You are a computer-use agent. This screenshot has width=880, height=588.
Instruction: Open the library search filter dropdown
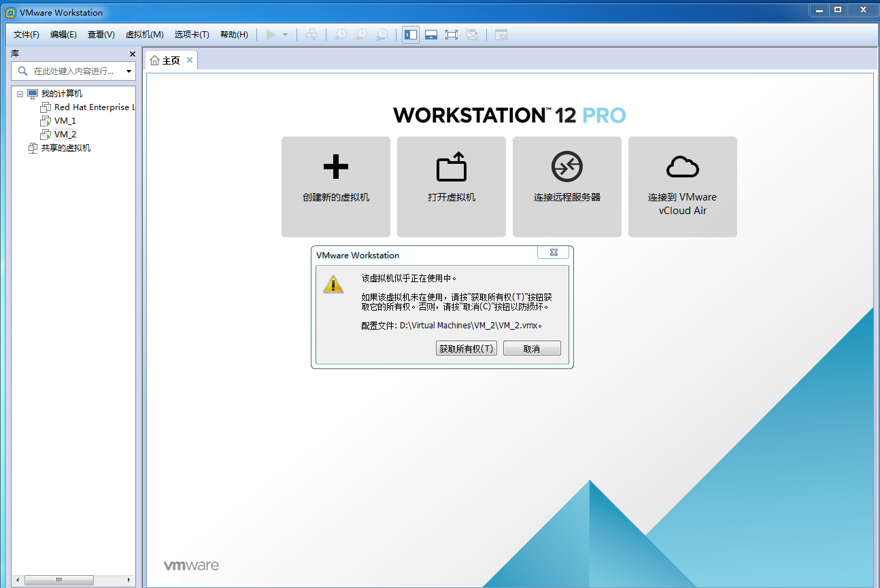click(129, 71)
